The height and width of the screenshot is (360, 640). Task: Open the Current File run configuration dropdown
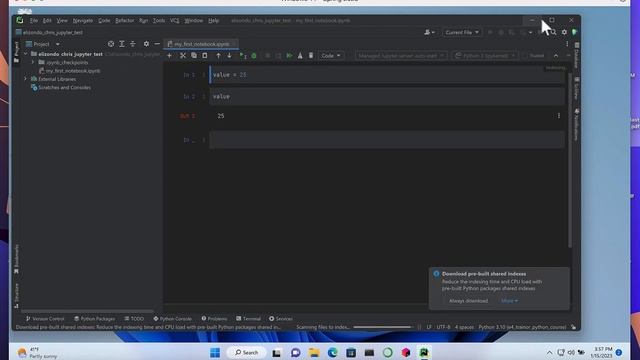pyautogui.click(x=462, y=32)
